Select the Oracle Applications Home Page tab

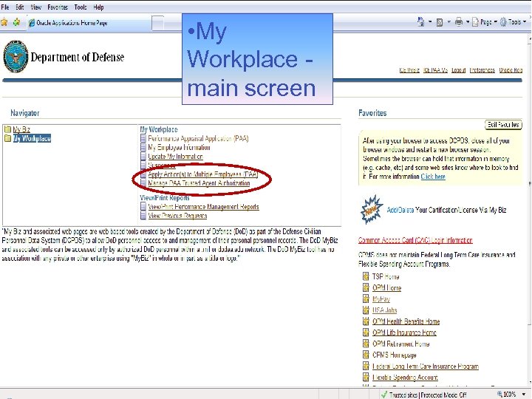click(x=89, y=23)
